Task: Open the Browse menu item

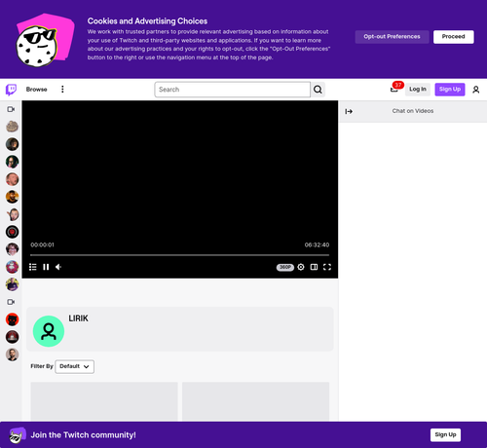Action: (x=37, y=90)
